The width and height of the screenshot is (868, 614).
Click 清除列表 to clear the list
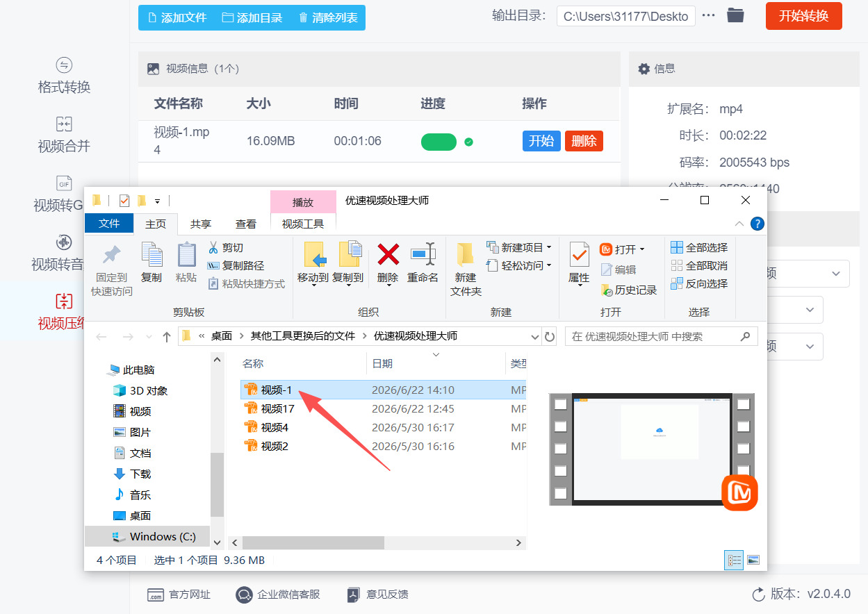pos(328,17)
